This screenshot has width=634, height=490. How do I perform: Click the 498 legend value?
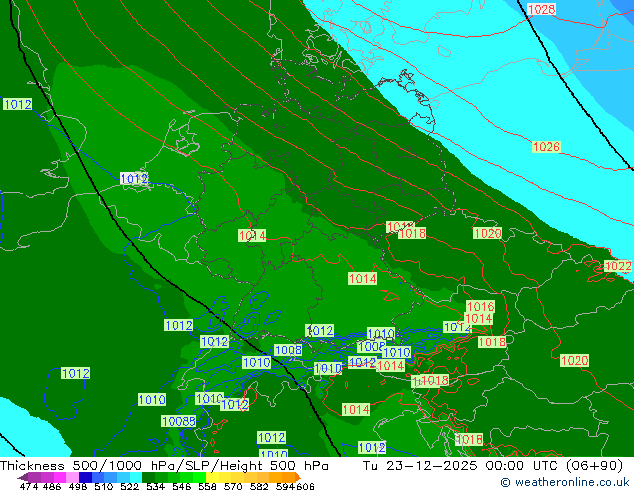tap(78, 486)
